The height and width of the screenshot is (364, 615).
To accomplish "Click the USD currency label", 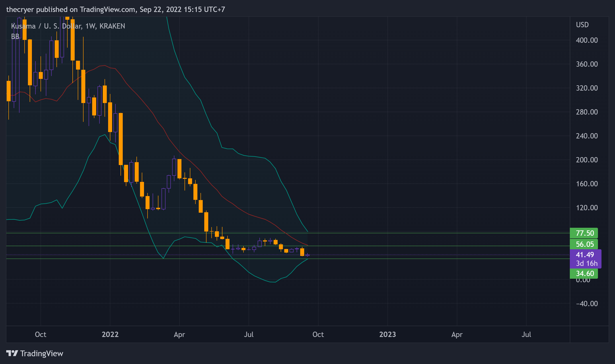I will [x=582, y=25].
